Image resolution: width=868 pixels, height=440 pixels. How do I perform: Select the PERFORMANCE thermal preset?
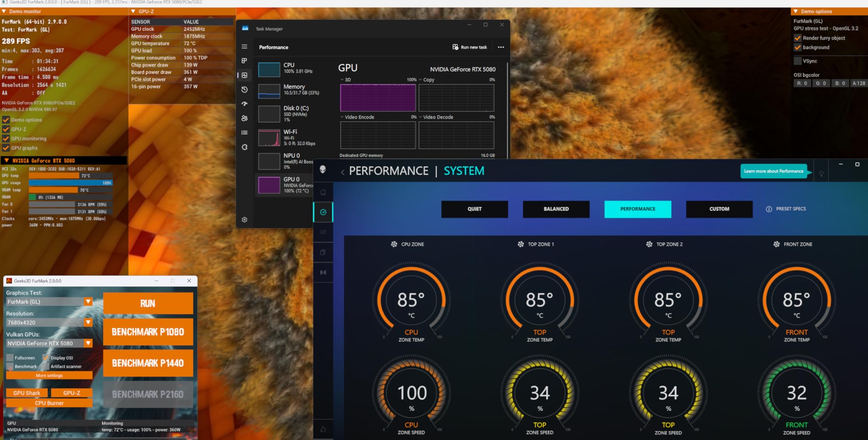(x=638, y=209)
